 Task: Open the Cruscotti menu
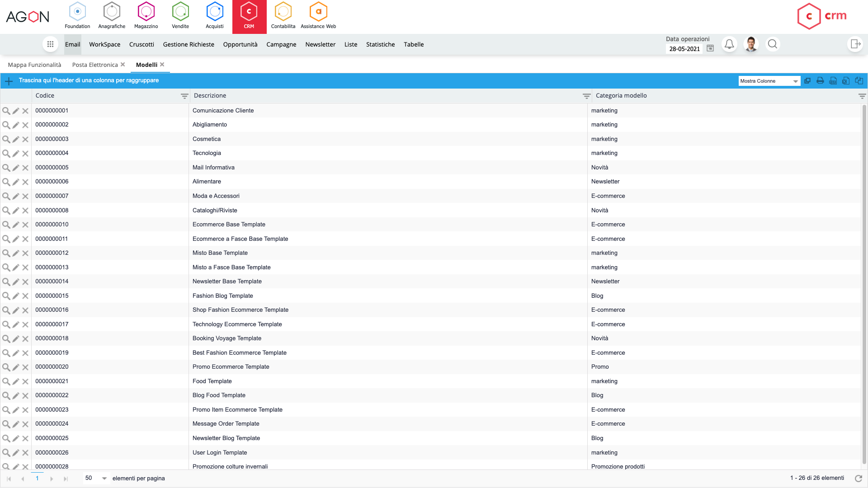(142, 44)
